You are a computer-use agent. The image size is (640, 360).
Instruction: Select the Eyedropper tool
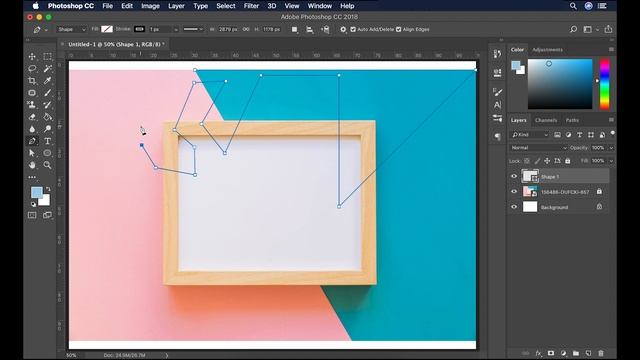[47, 81]
